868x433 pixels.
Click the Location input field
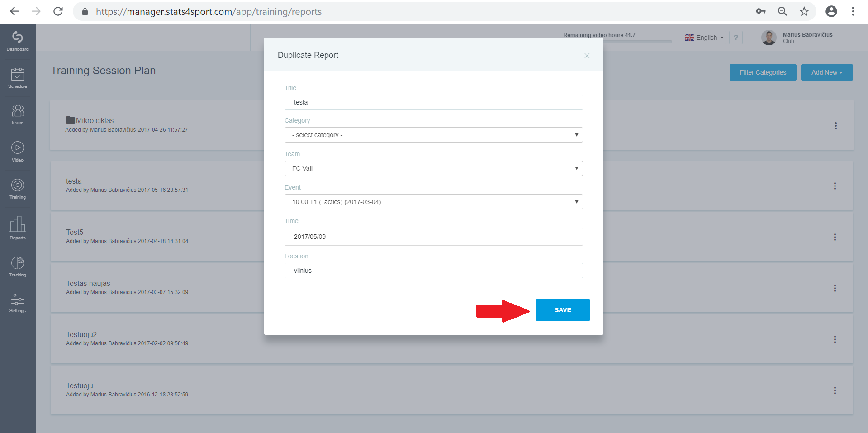pos(433,271)
